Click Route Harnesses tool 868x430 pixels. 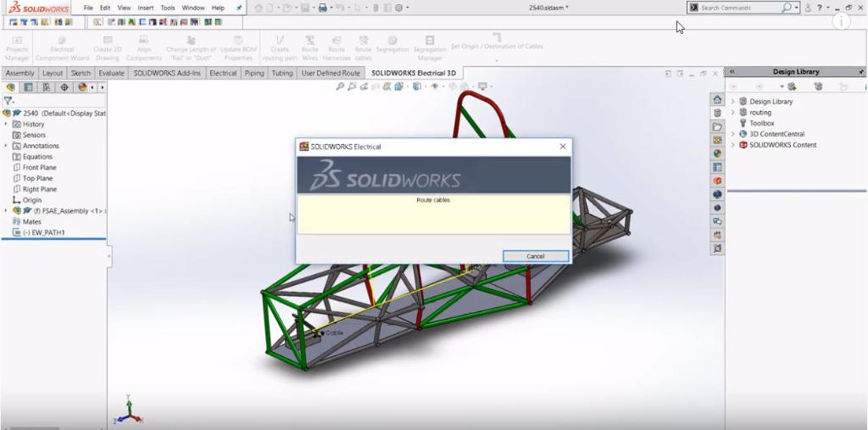336,48
